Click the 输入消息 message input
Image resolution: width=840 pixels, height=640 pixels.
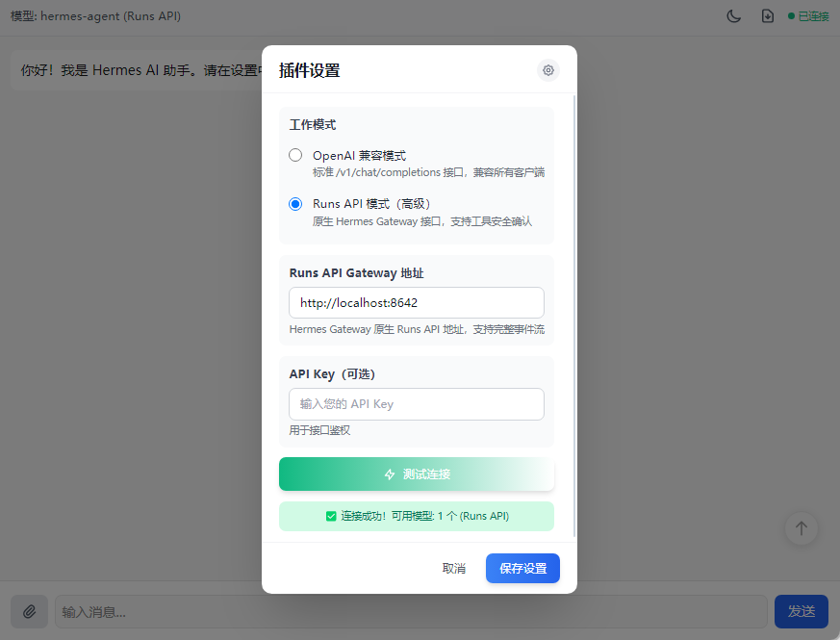click(411, 611)
